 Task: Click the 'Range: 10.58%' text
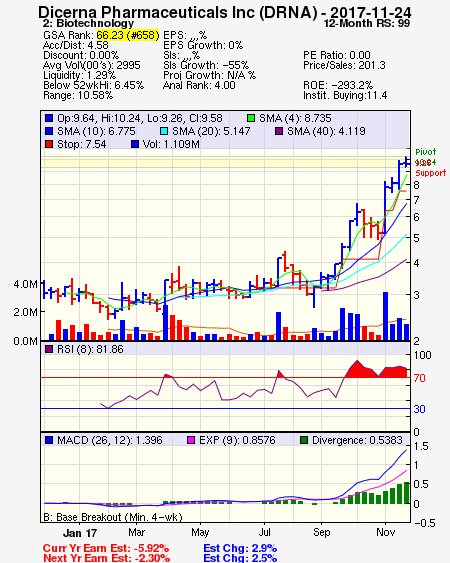click(x=78, y=96)
